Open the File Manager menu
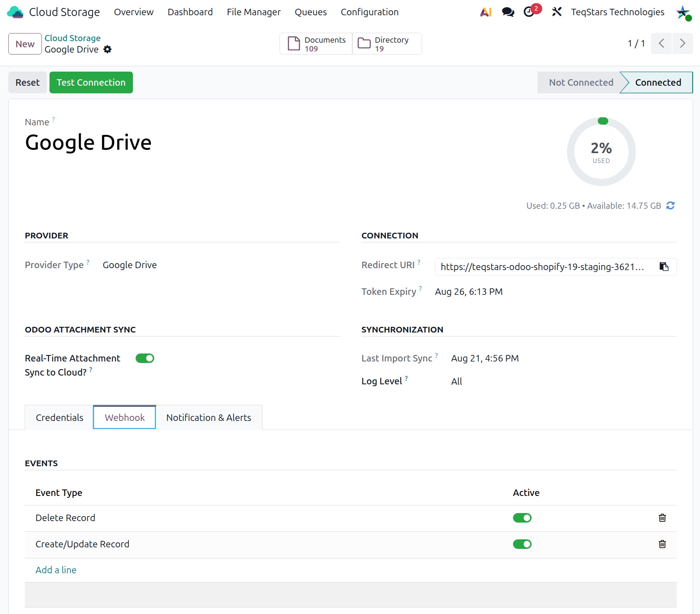This screenshot has height=614, width=700. pos(254,12)
